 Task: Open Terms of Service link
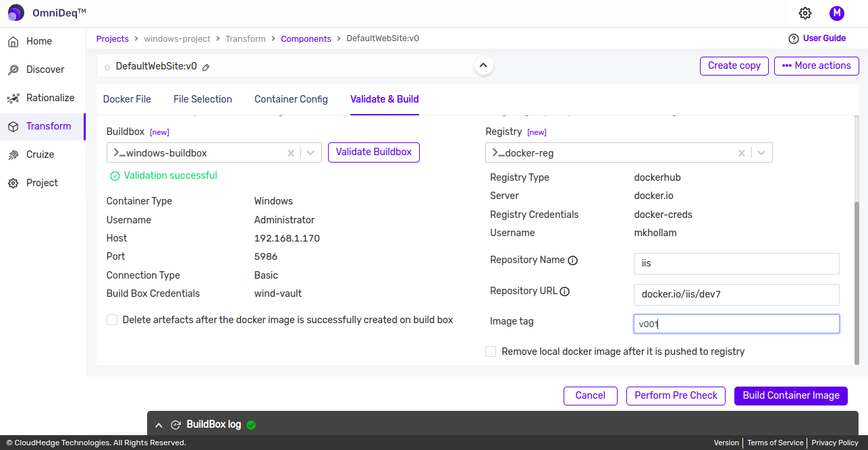coord(775,443)
